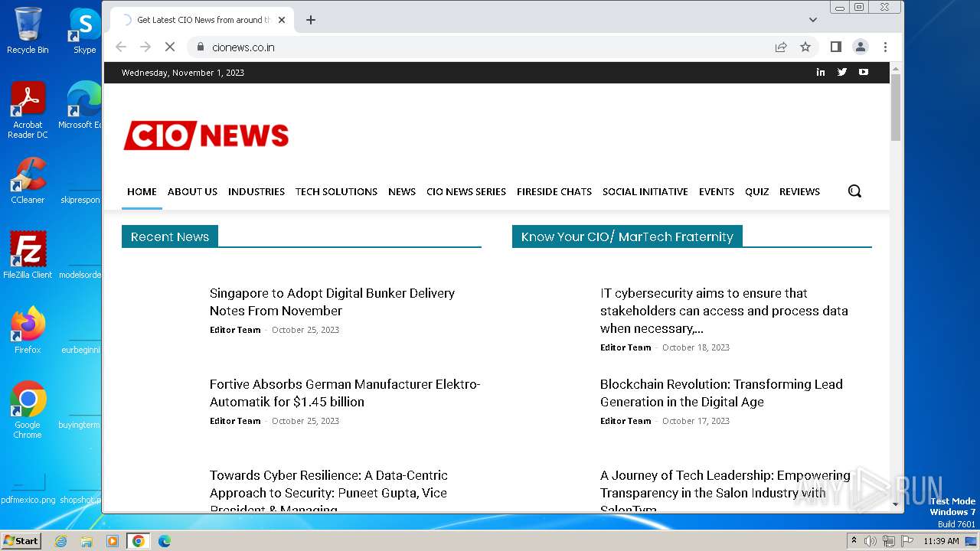Go forward in Chrome
The height and width of the screenshot is (551, 980).
[x=145, y=47]
